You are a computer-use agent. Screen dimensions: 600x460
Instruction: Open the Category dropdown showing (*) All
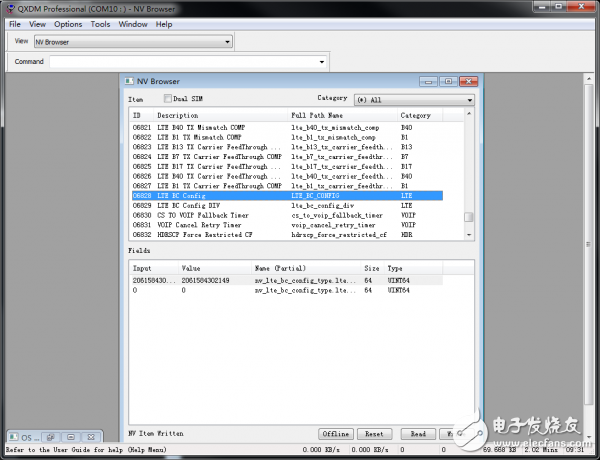[413, 99]
